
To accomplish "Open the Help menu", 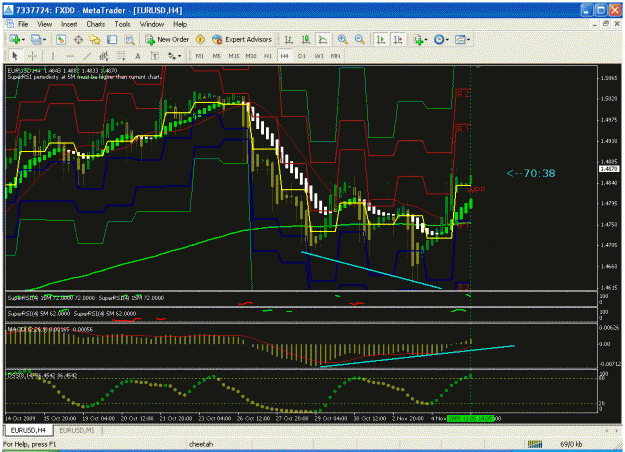I will (180, 24).
